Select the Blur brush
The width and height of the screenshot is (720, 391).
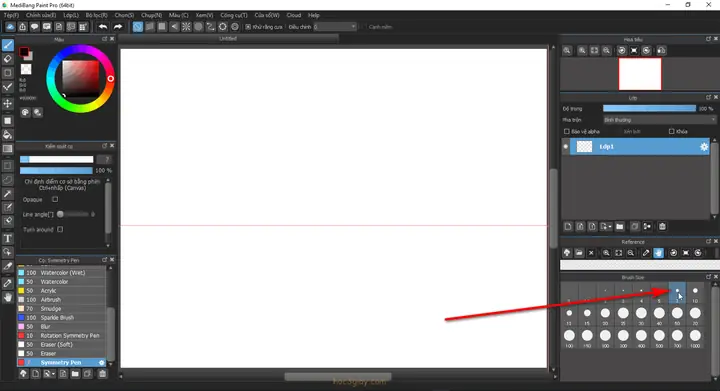pyautogui.click(x=62, y=327)
